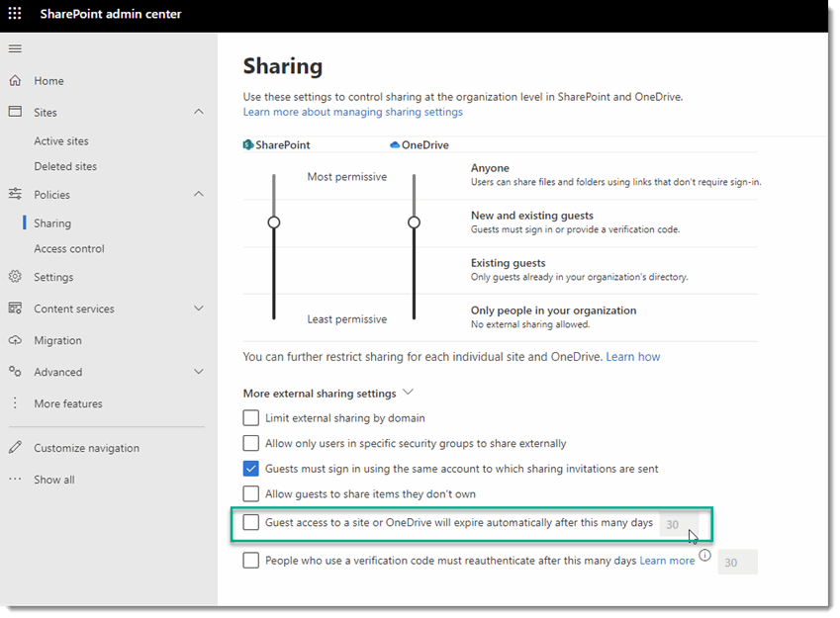
Task: Click the info icon beside Learn more
Action: click(x=704, y=556)
